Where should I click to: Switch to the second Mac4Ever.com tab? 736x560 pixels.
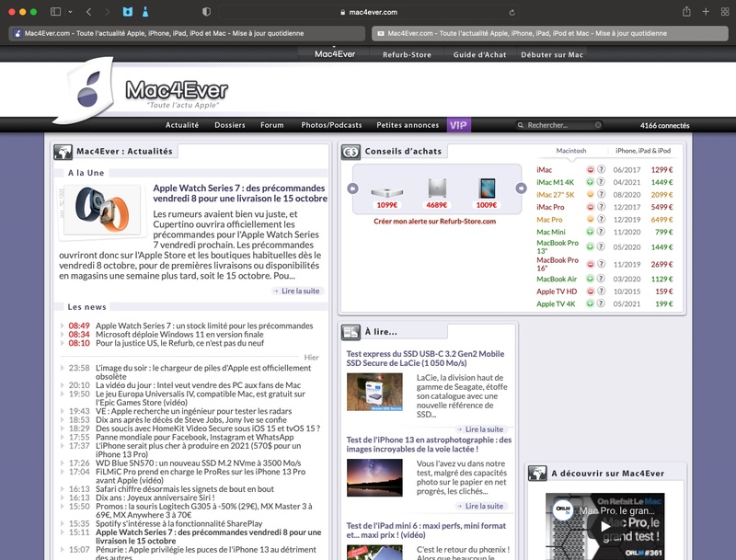point(549,33)
